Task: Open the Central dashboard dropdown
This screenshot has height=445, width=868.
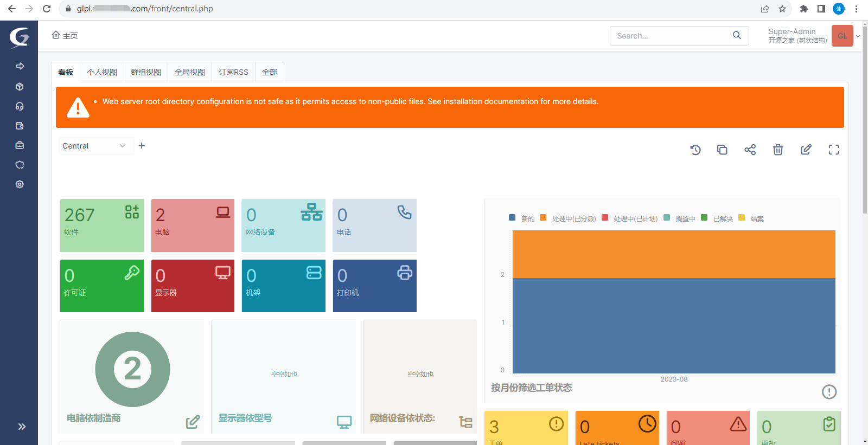Action: [95, 146]
